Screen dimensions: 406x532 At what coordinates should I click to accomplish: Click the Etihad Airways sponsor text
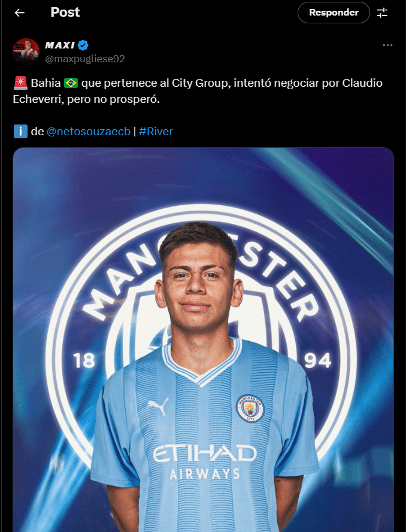coord(205,463)
